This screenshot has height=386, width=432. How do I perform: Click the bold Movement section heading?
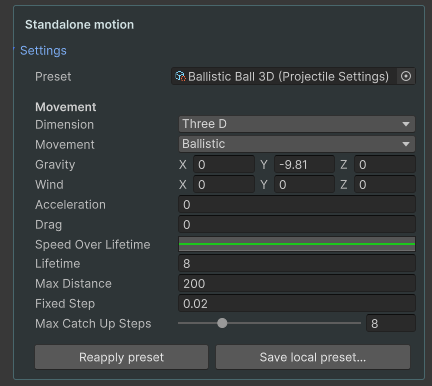tap(66, 107)
